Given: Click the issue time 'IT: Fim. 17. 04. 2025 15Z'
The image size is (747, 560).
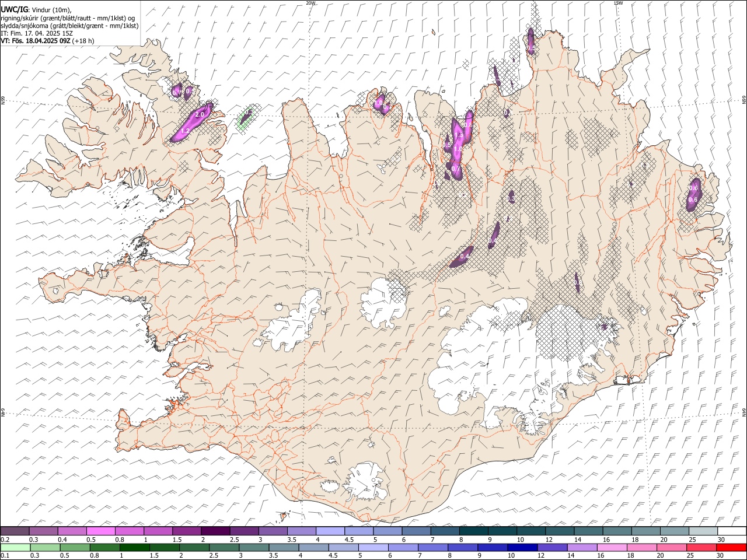Looking at the screenshot, I should tap(37, 33).
